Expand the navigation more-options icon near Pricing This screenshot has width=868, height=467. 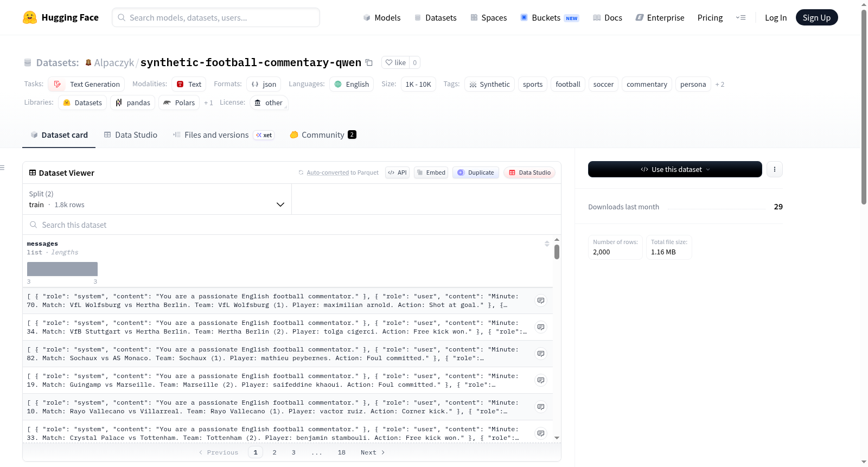point(741,17)
